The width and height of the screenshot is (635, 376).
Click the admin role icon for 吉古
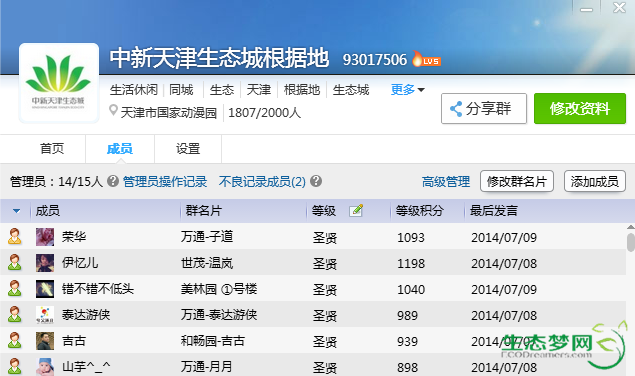(x=15, y=340)
